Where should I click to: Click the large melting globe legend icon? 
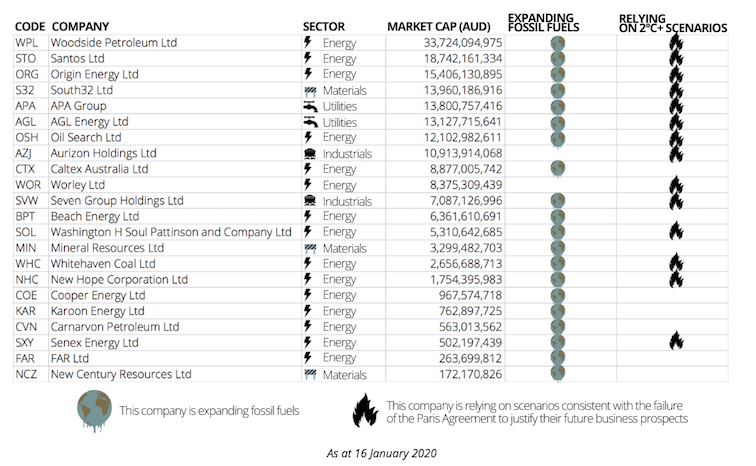click(x=94, y=410)
